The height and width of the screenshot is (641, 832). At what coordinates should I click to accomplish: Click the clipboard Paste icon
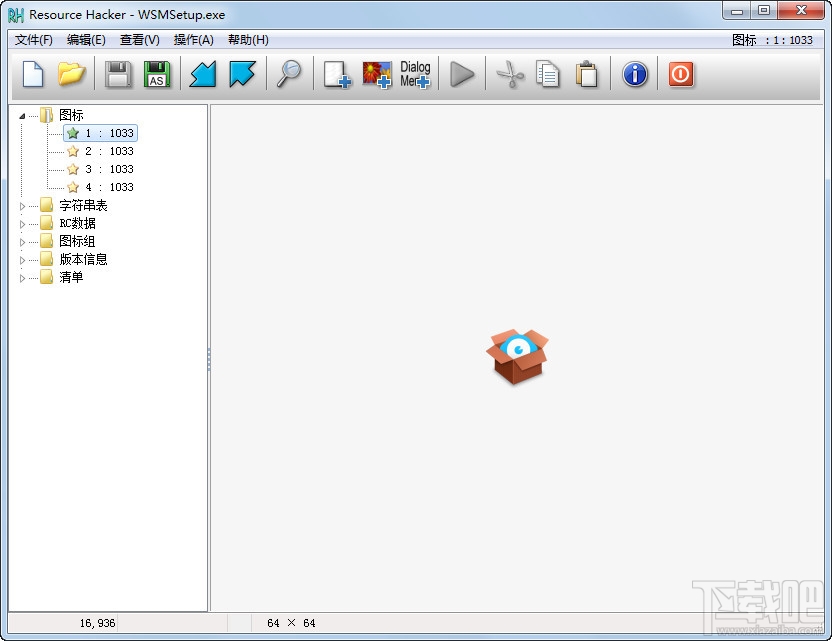(586, 74)
